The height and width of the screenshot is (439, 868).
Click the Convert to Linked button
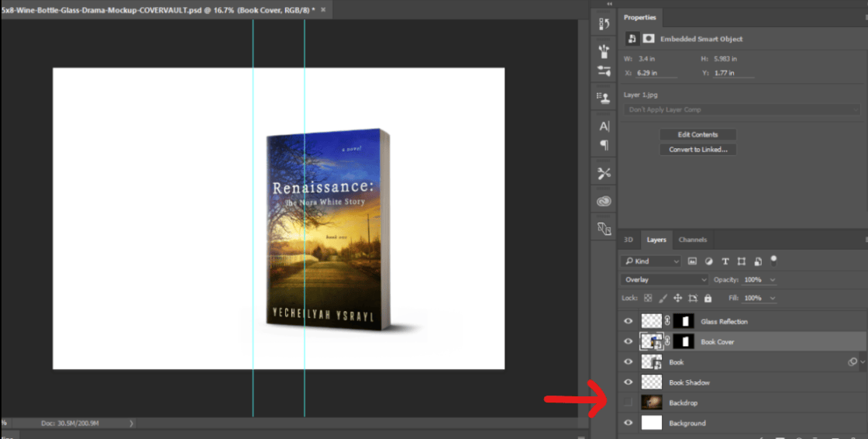[697, 150]
